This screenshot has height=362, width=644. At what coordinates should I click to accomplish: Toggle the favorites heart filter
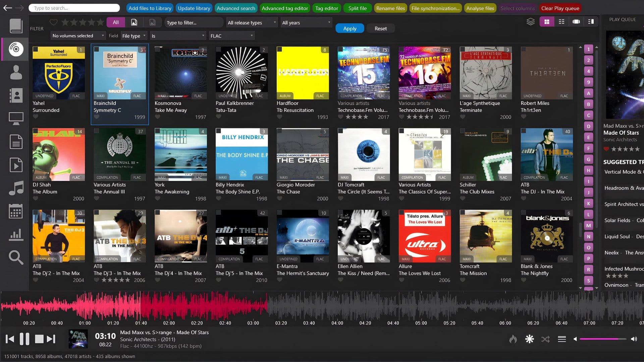point(54,22)
